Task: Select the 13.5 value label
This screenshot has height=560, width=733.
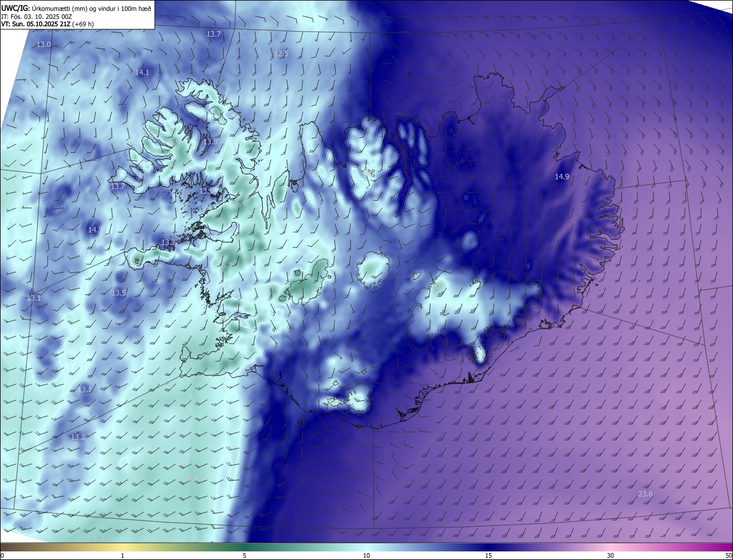Action: pyautogui.click(x=119, y=293)
